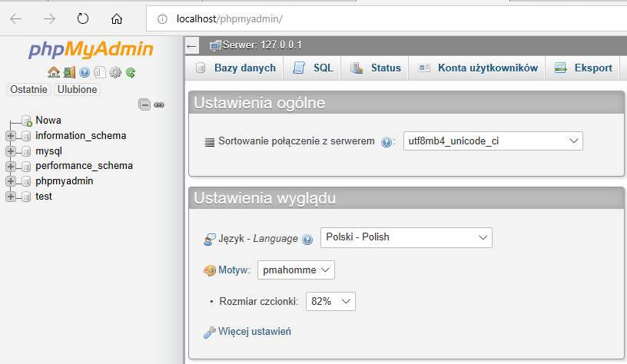
Task: Reload the page with refresh icon
Action: tap(83, 18)
